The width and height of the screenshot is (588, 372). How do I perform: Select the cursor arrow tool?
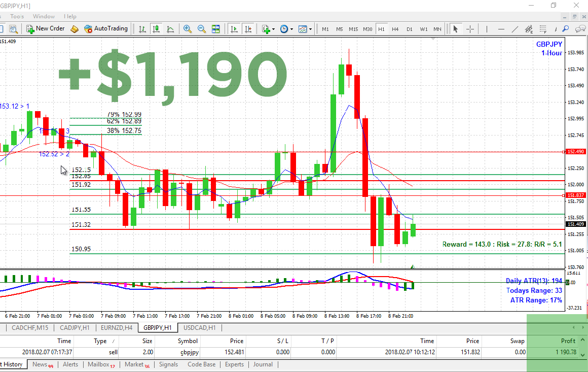[x=456, y=29]
